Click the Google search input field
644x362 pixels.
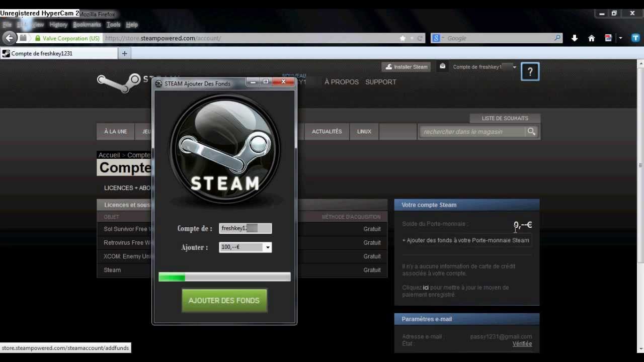click(498, 38)
